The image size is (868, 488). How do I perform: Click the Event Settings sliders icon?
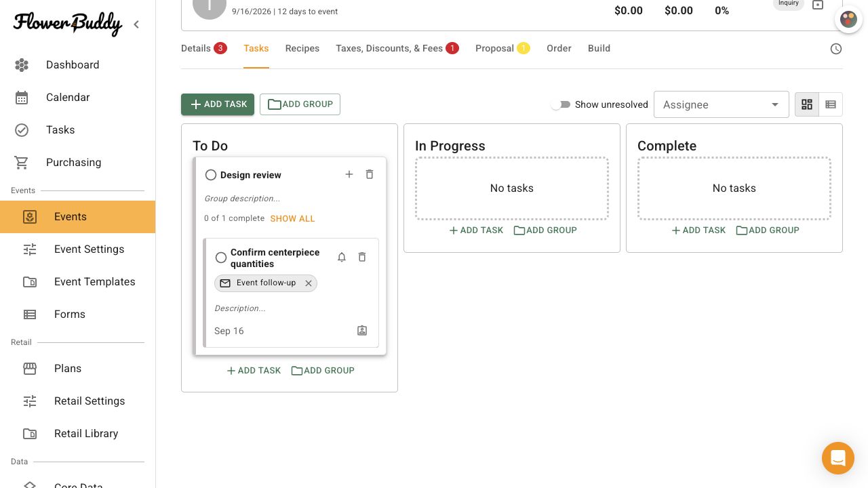click(30, 249)
